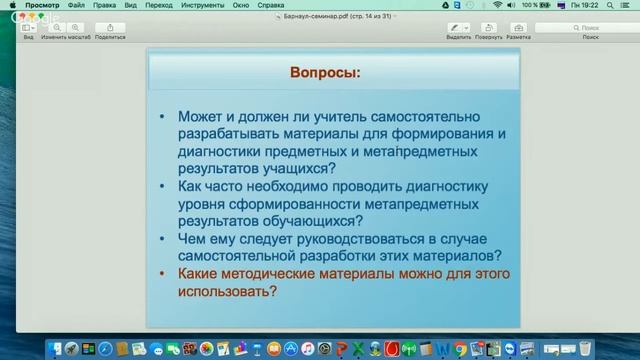The image size is (640, 360).
Task: Open the Вид sidebar view dropdown
Action: tap(28, 28)
